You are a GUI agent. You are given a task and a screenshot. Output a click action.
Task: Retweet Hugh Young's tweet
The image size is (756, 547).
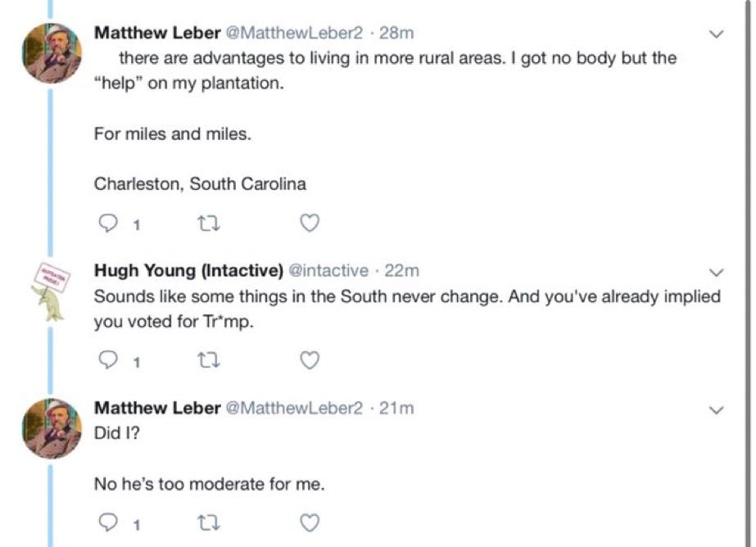pos(209,359)
